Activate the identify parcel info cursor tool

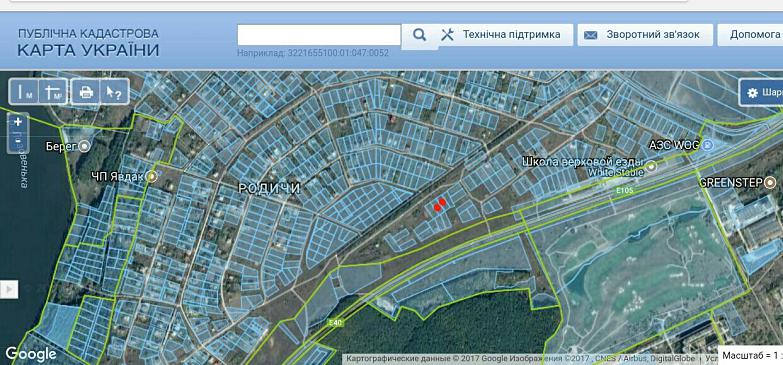pos(114,92)
